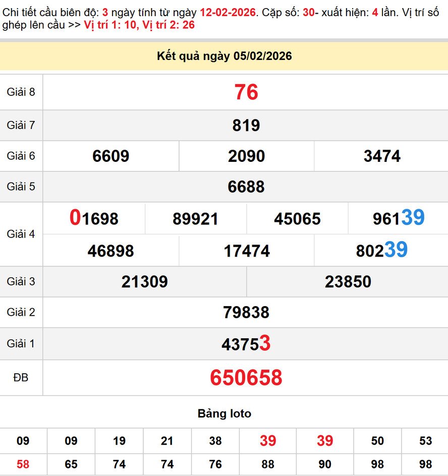The width and height of the screenshot is (448, 476).
Task: Select the Bảng loto heading
Action: [x=224, y=414]
